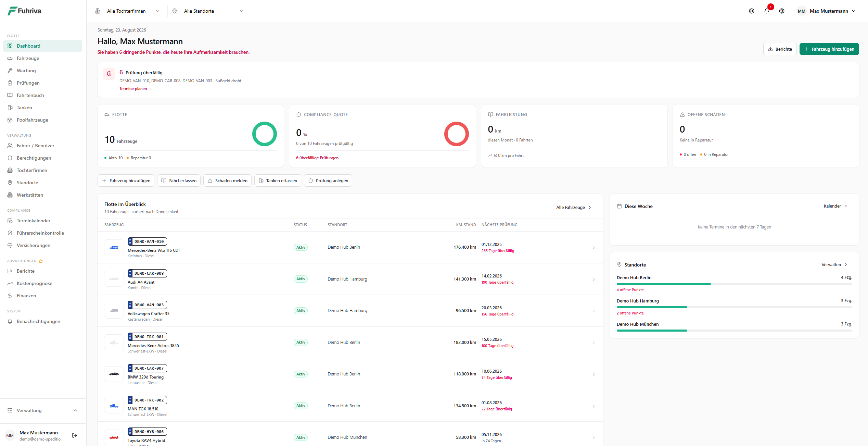Open Fahrtenbuch in the sidebar
Viewport: 868px width, 446px height.
pos(43,95)
